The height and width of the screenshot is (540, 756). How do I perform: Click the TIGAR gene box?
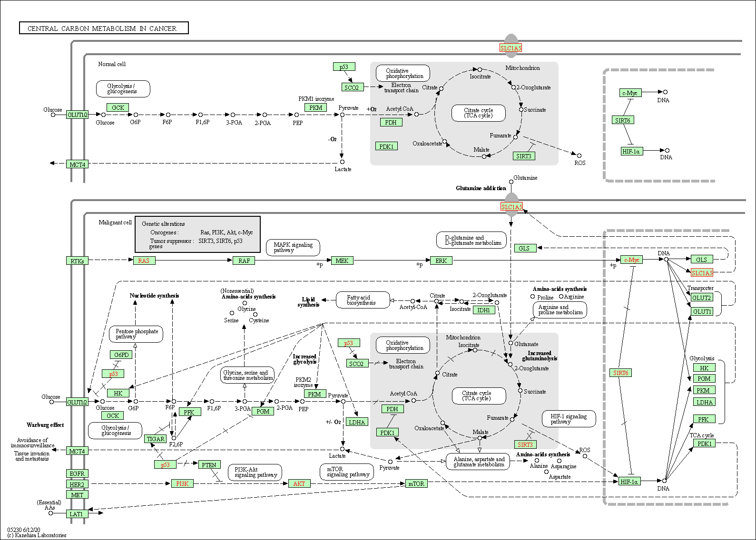156,439
